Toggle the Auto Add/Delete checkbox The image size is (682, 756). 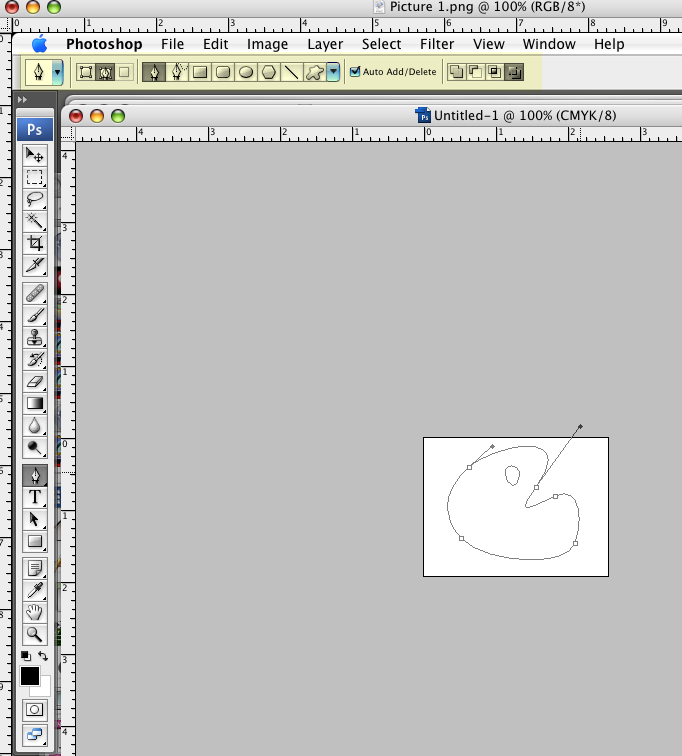point(355,71)
